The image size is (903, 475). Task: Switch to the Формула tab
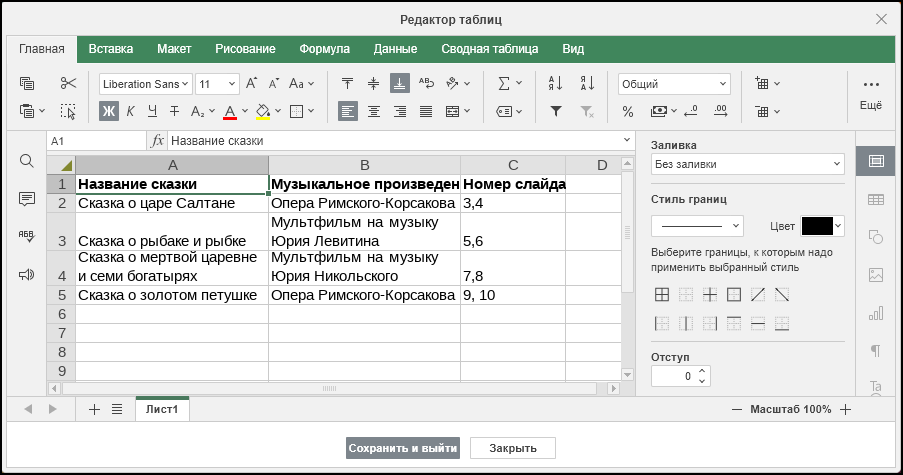pos(324,49)
